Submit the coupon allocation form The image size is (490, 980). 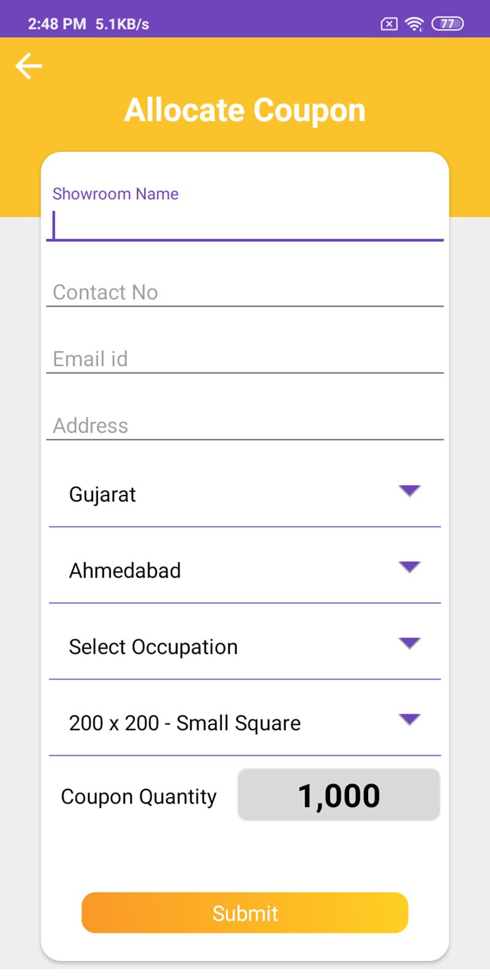pos(245,913)
